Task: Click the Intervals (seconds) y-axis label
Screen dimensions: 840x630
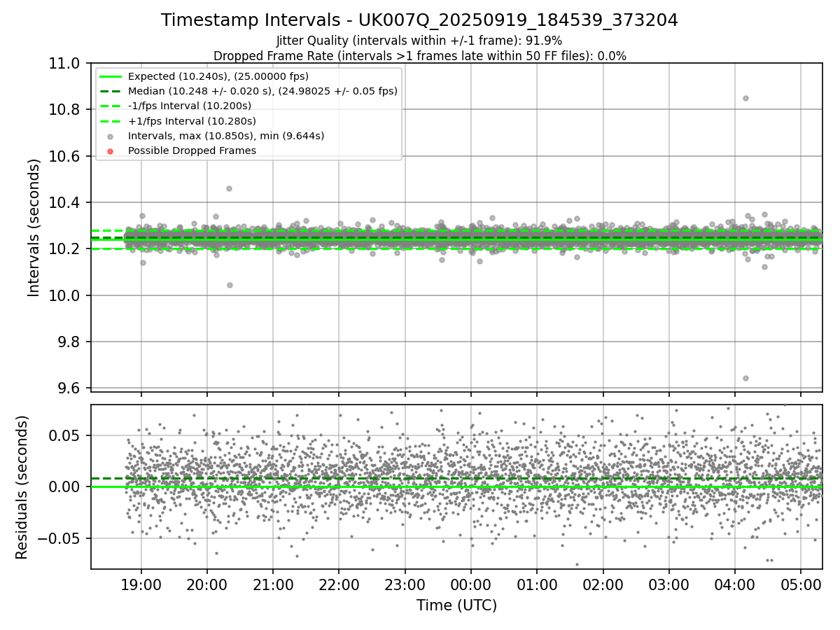Action: point(34,227)
